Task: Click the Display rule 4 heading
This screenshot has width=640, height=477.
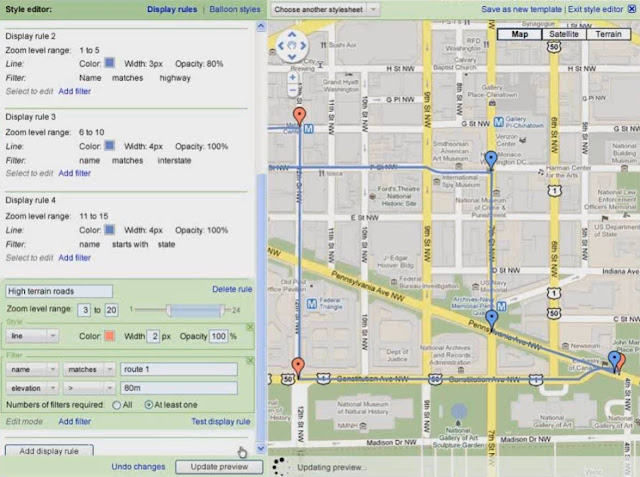Action: pos(31,200)
